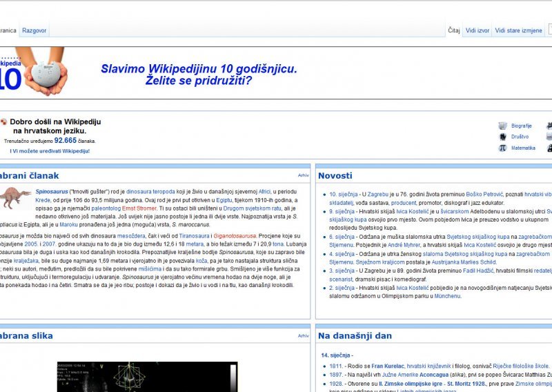Switch to the Razgovor tab

coord(34,30)
